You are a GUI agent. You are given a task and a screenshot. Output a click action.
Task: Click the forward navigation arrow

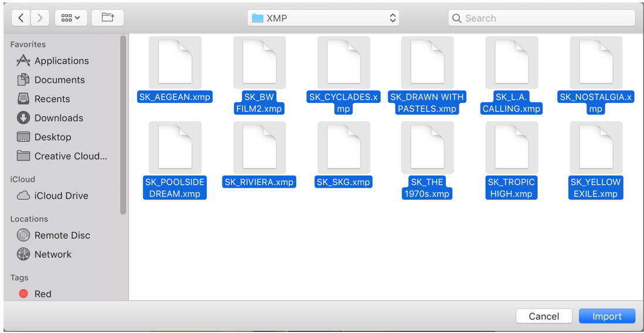[x=40, y=18]
